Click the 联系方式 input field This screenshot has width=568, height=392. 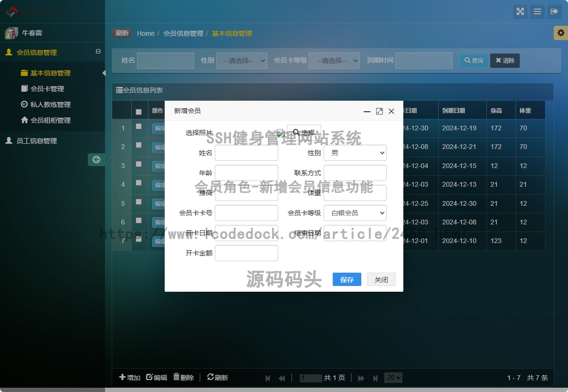pyautogui.click(x=355, y=173)
